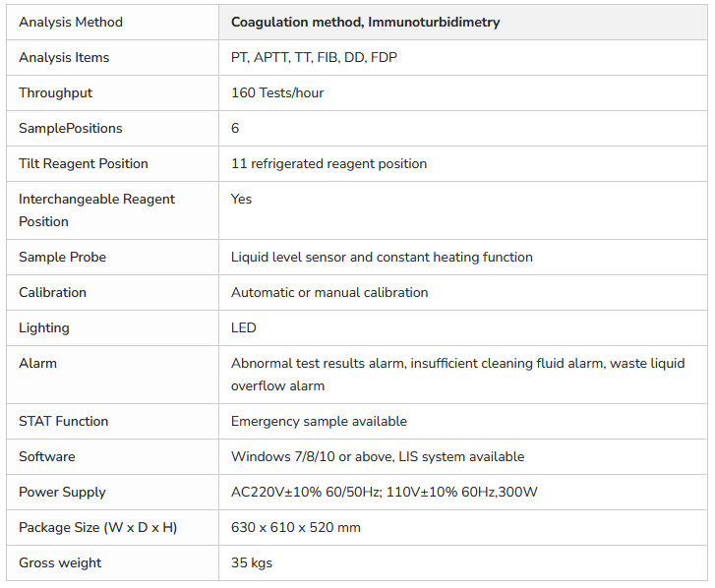This screenshot has height=588, width=715.
Task: Click "Automatic or manual calibration" value
Action: click(329, 292)
